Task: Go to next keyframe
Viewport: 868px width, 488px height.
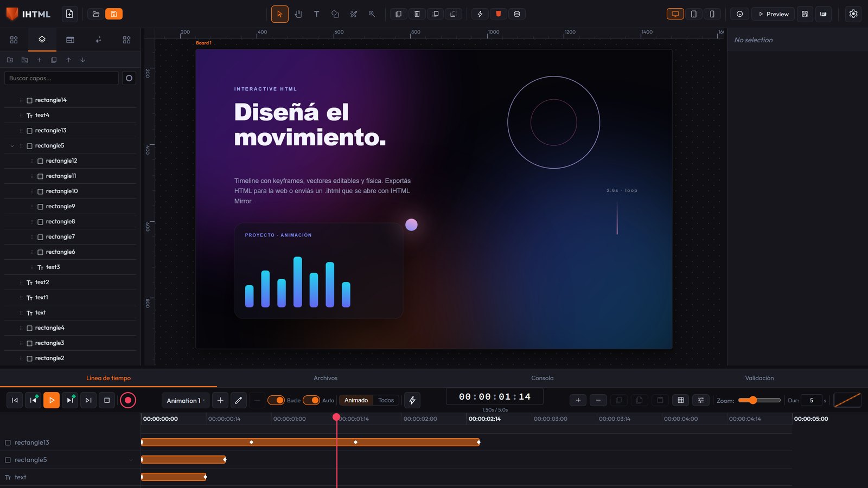Action: tap(70, 400)
